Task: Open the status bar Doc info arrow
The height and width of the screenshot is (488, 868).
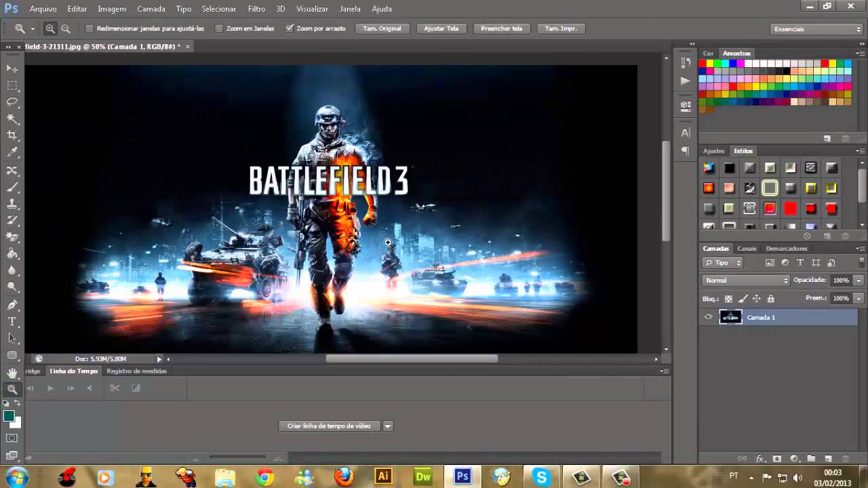Action: [x=159, y=359]
